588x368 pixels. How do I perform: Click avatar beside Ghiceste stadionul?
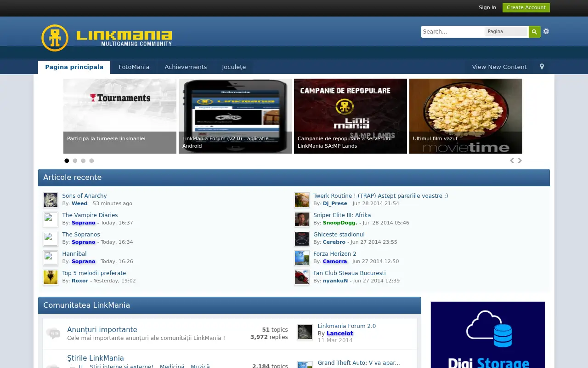302,239
